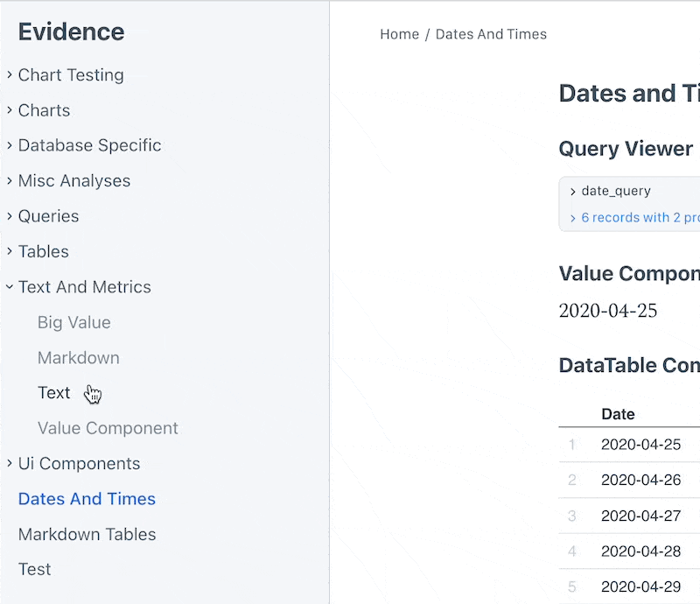Open the Markdown Tables page
This screenshot has height=604, width=700.
87,534
